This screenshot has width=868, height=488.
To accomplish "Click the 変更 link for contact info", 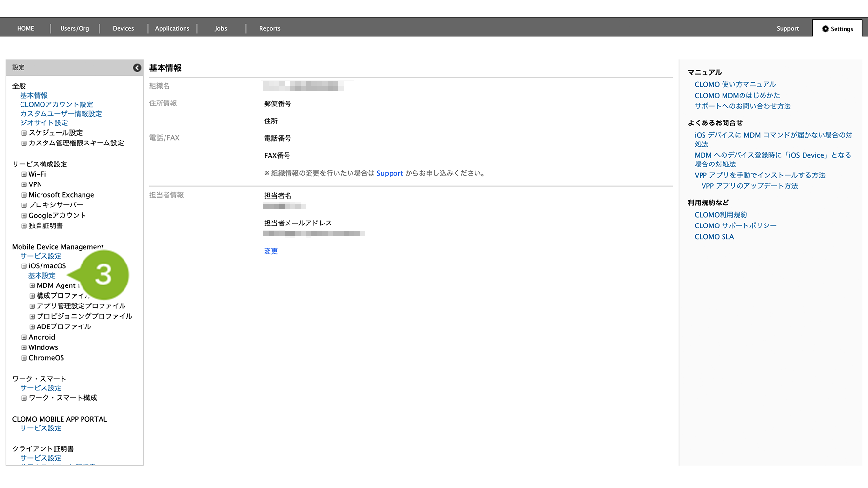I will click(270, 251).
